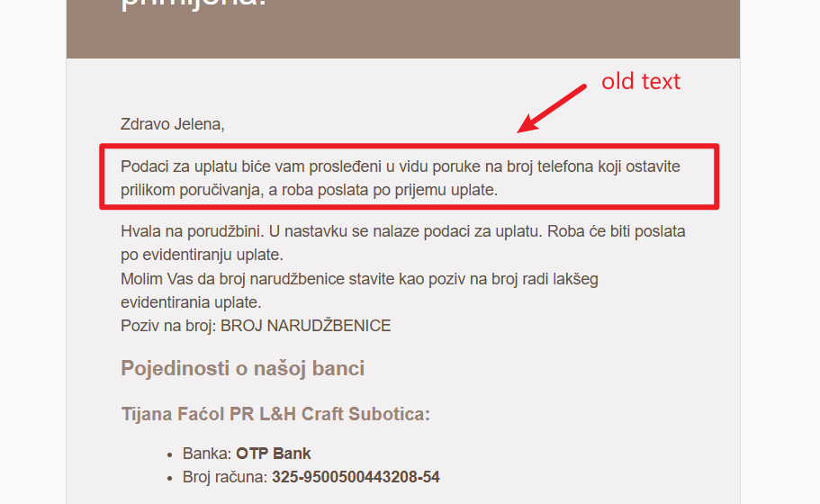This screenshot has height=504, width=820.
Task: Click the brown email header banner
Action: coord(402,29)
